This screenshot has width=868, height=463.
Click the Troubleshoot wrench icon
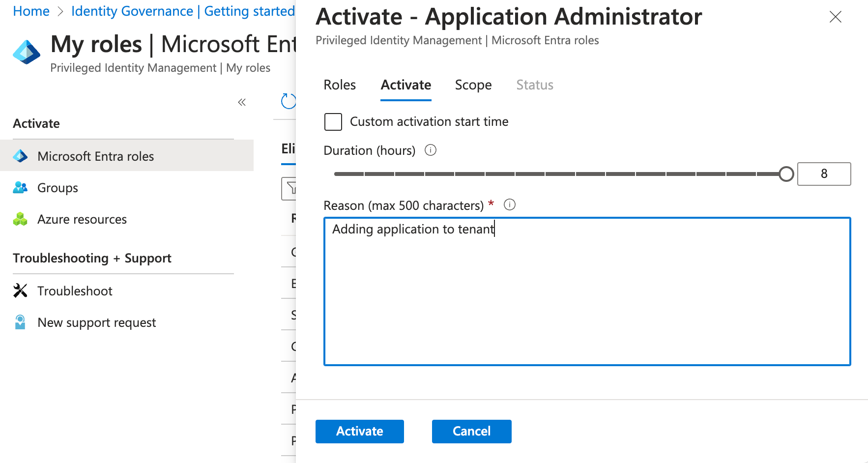(20, 291)
